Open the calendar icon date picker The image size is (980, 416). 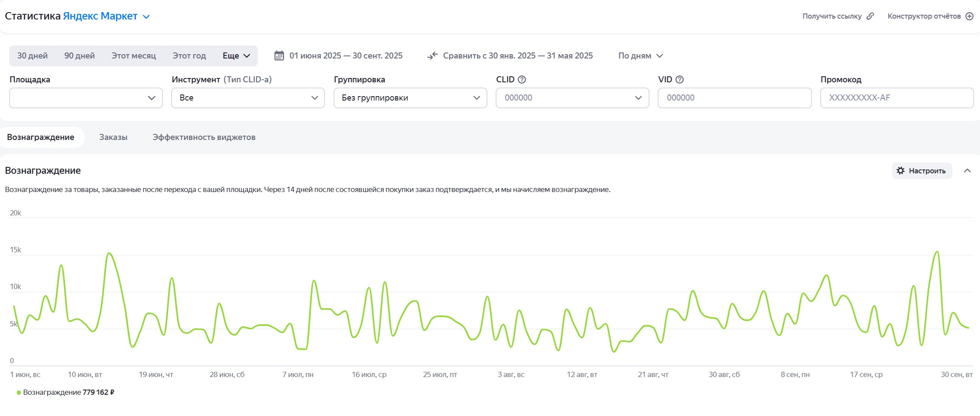tap(279, 55)
